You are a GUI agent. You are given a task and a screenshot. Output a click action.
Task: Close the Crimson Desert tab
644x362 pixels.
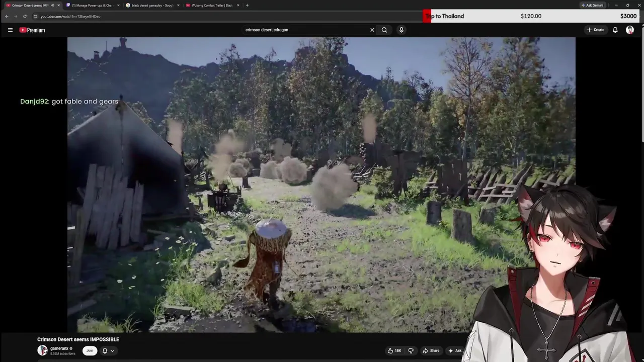tap(58, 5)
